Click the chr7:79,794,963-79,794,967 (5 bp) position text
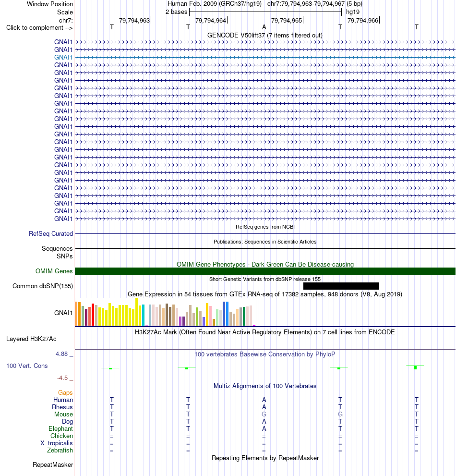 click(x=314, y=4)
